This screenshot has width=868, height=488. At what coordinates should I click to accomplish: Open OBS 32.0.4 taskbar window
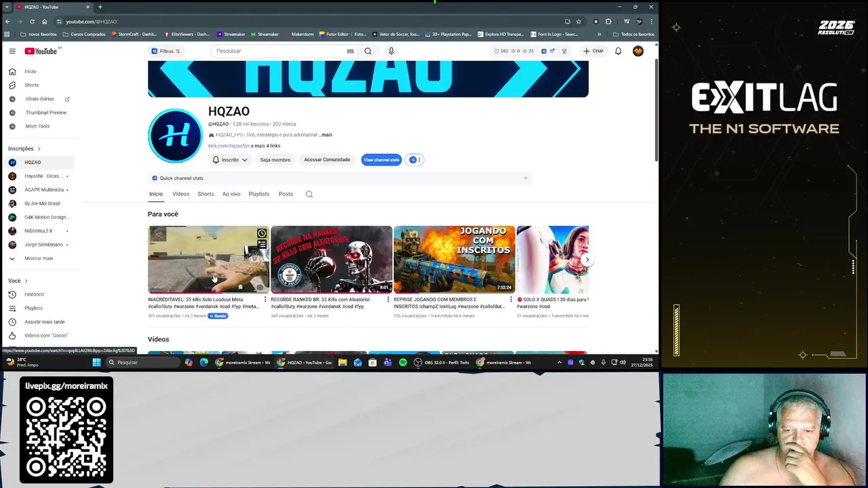[443, 363]
